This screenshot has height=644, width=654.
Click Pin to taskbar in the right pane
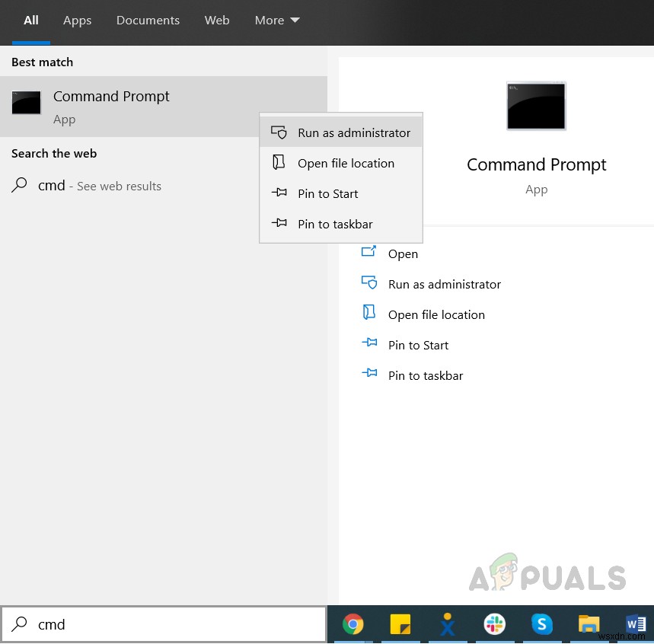[426, 376]
